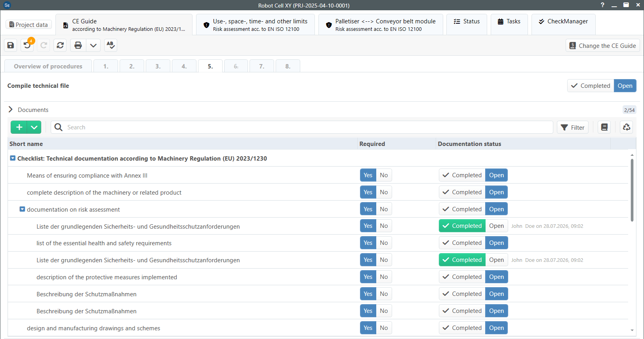Select row 'description of the protective measures implemented'
This screenshot has height=339, width=644.
point(318,277)
